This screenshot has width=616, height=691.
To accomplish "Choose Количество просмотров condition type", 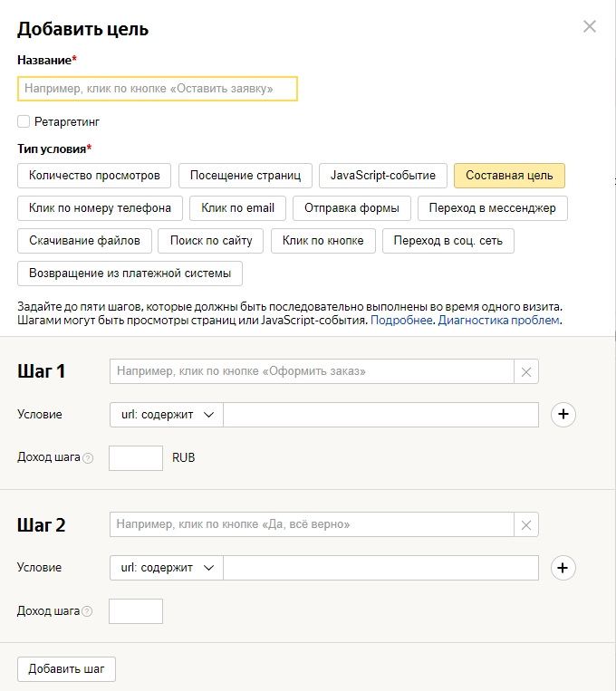I will click(94, 175).
